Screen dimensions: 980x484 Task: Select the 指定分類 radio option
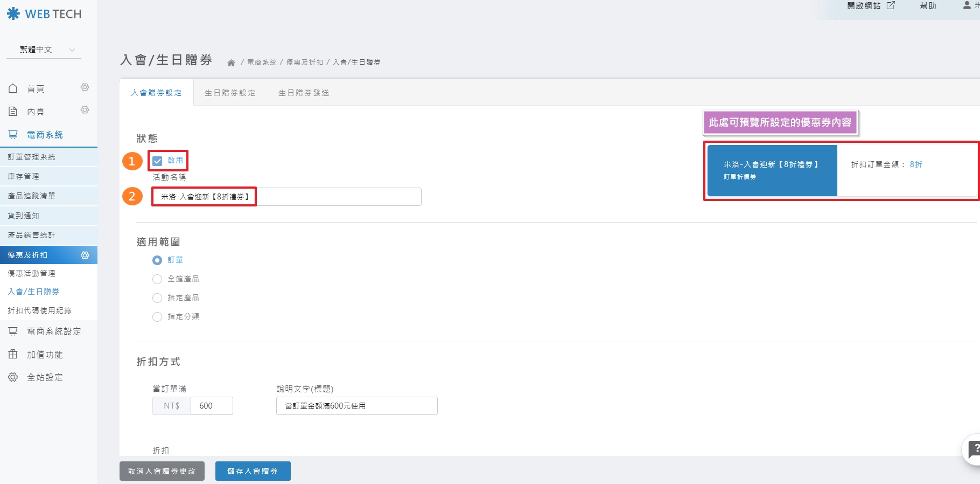click(157, 316)
